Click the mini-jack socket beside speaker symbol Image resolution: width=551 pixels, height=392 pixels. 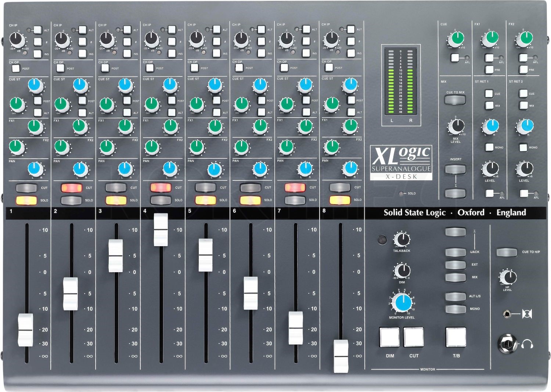tap(508, 314)
